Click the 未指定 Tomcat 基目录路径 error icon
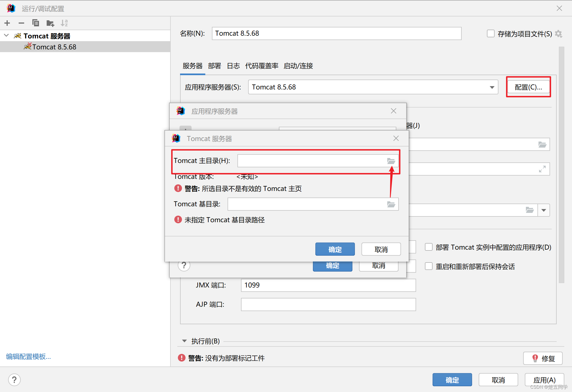Image resolution: width=572 pixels, height=392 pixels. pos(178,219)
